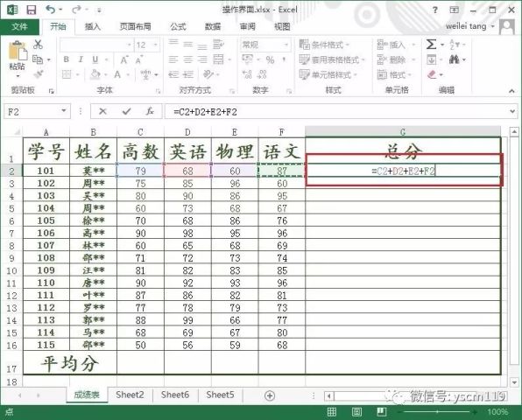Toggle Underline formatting
Viewport: 522px width, 420px height.
coord(95,59)
